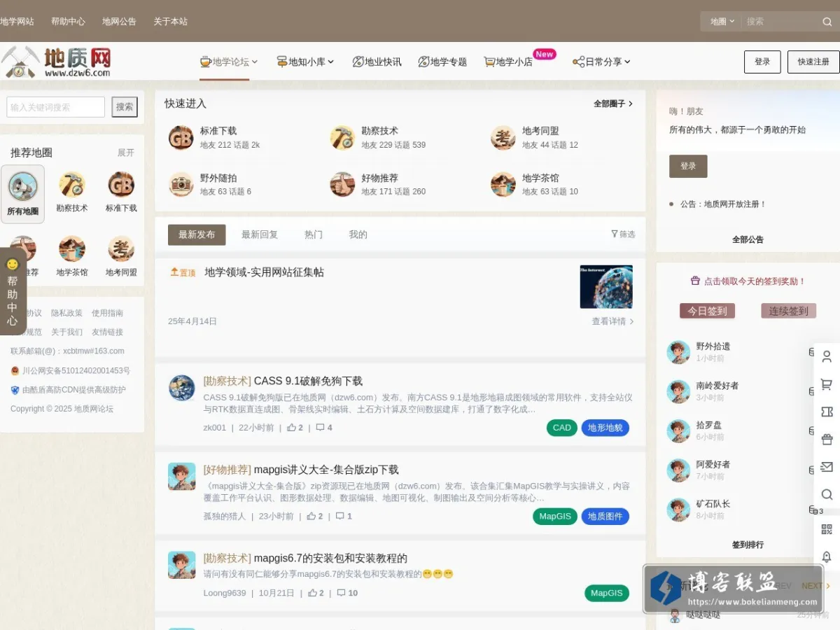The image size is (840, 630).
Task: Open the 全部公告 link
Action: point(748,239)
